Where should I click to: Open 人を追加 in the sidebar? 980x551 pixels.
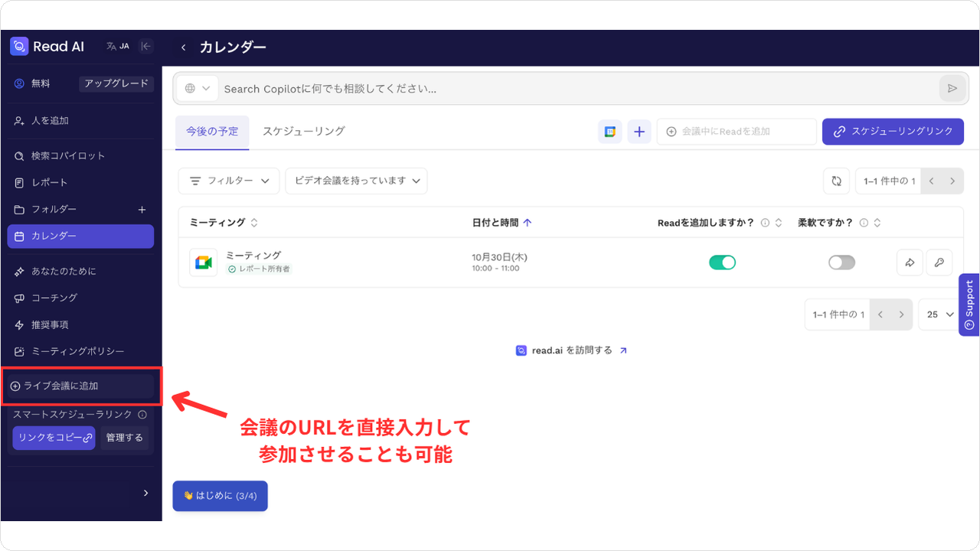(x=80, y=121)
